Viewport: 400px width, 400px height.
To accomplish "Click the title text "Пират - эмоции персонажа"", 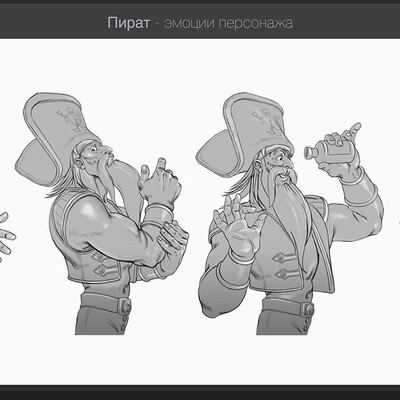I will [x=200, y=23].
